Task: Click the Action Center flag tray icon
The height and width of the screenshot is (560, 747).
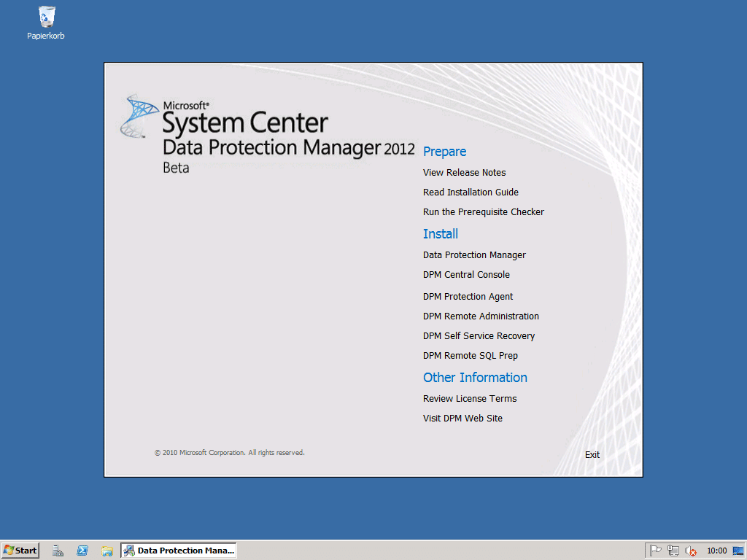Action: 656,551
